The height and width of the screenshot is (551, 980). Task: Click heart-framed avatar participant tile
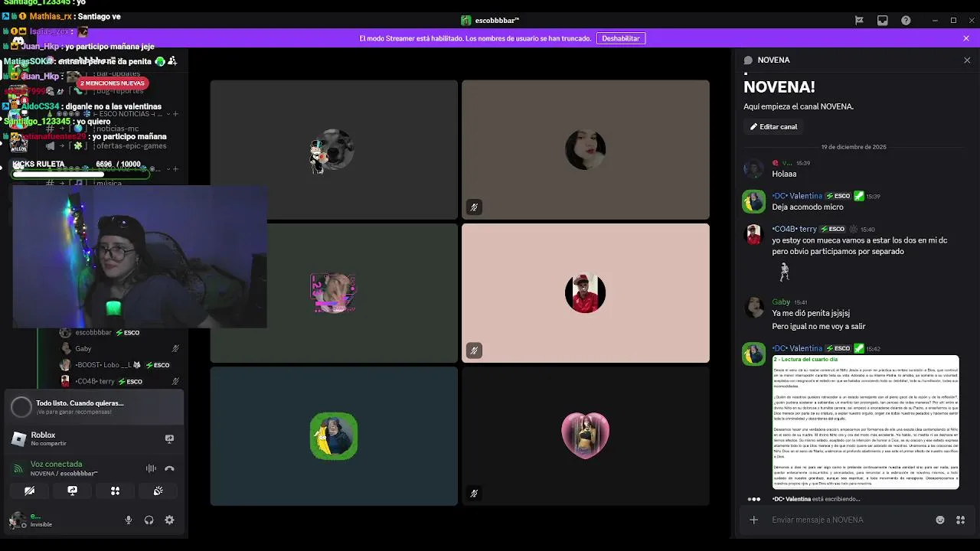tap(586, 436)
